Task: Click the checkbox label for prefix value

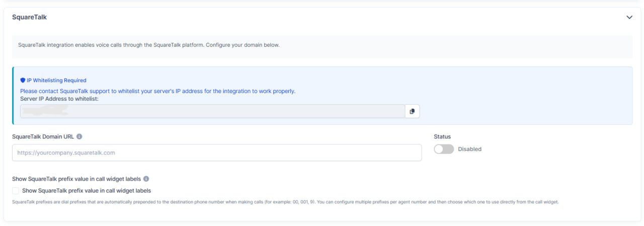Action: point(87,191)
